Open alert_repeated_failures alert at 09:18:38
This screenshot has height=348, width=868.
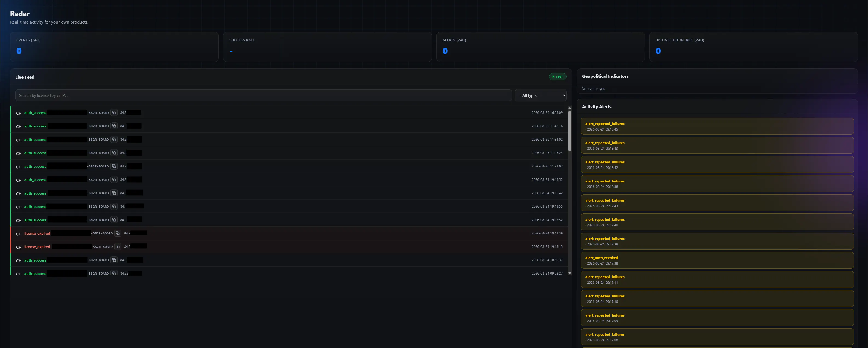[x=717, y=184]
